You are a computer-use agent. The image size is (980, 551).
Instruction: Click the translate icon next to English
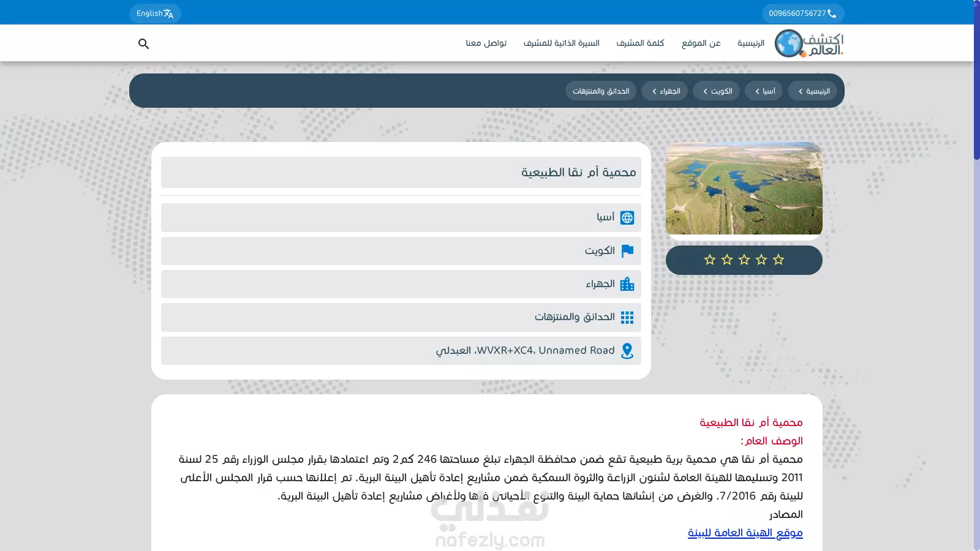pos(168,13)
